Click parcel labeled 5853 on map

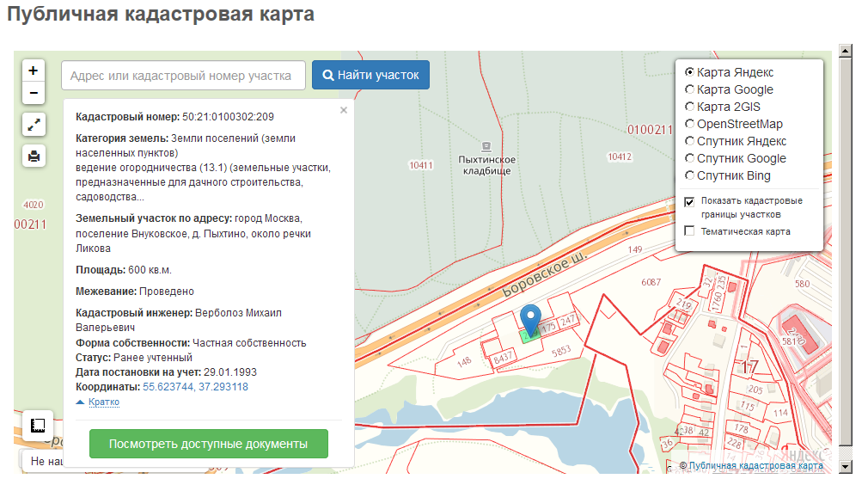pos(561,352)
